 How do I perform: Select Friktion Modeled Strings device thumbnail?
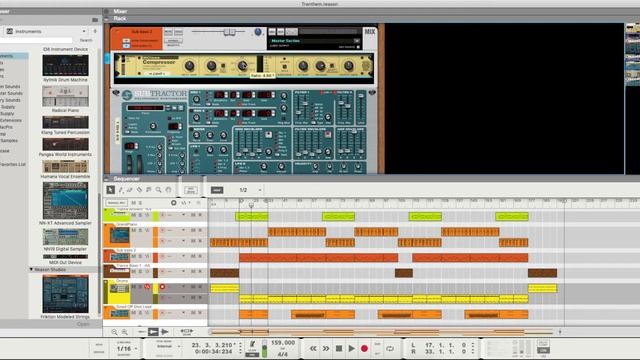65,294
